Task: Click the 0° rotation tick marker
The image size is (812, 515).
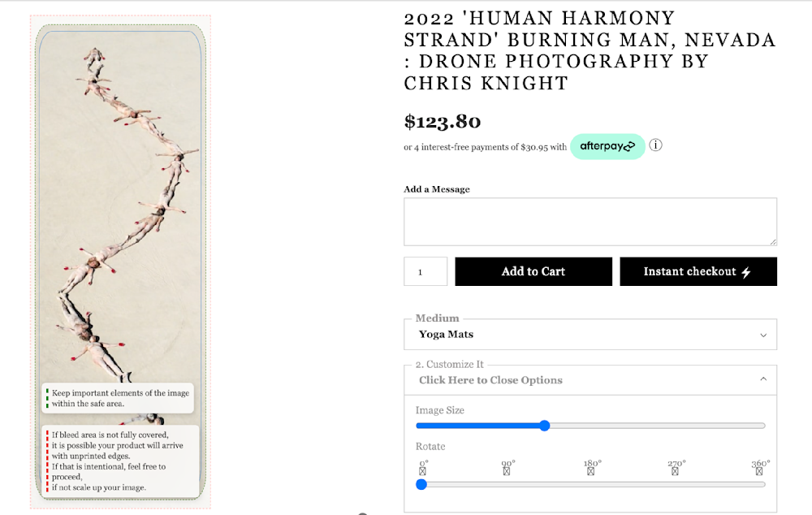Action: pos(422,470)
